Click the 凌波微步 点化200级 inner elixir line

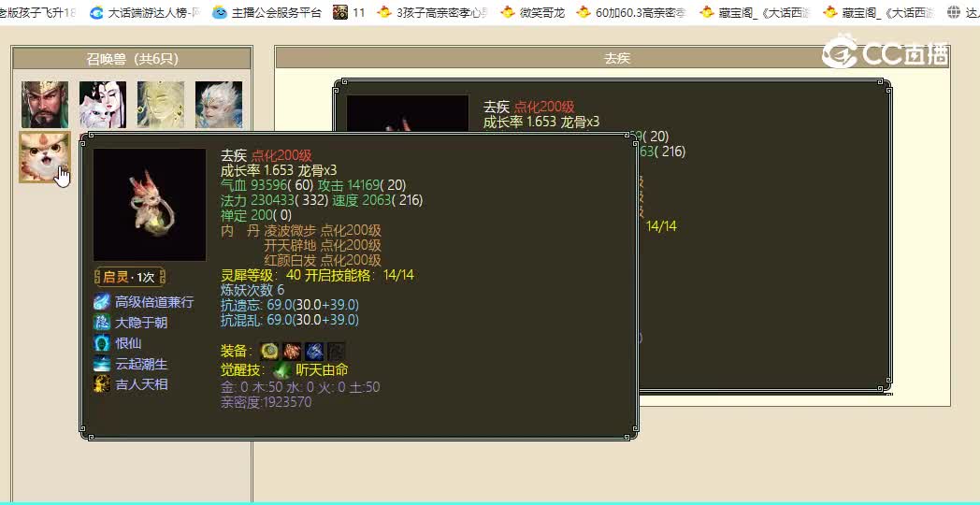point(323,231)
